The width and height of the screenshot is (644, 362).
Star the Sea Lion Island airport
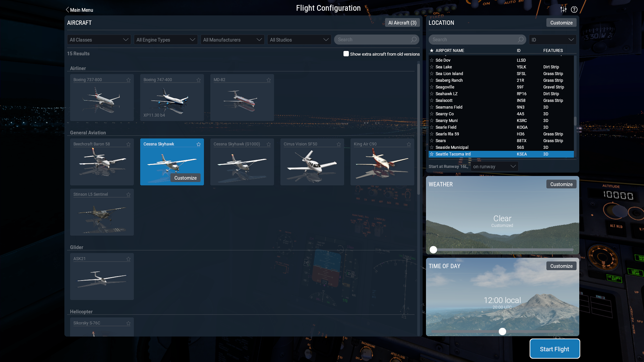coord(432,74)
